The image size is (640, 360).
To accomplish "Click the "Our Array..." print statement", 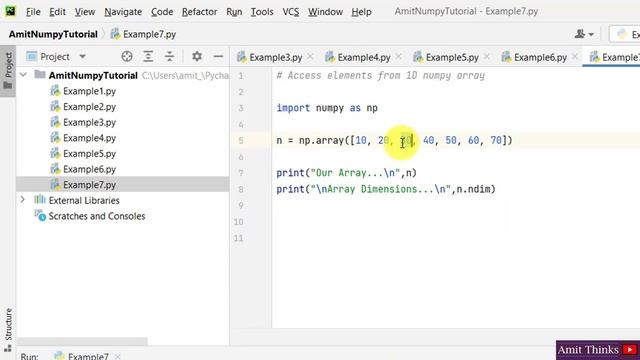I will 347,173.
